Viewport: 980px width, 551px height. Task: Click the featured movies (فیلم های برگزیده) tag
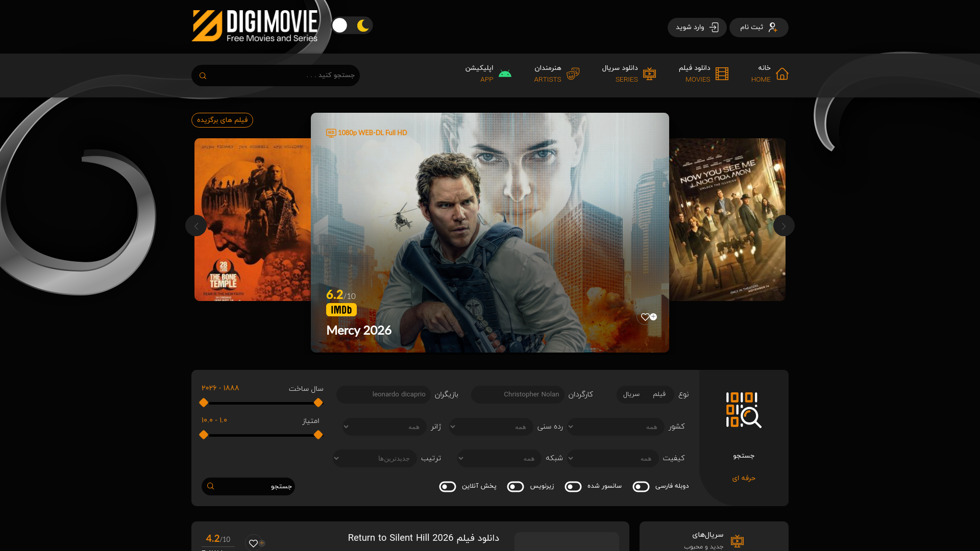coord(222,120)
